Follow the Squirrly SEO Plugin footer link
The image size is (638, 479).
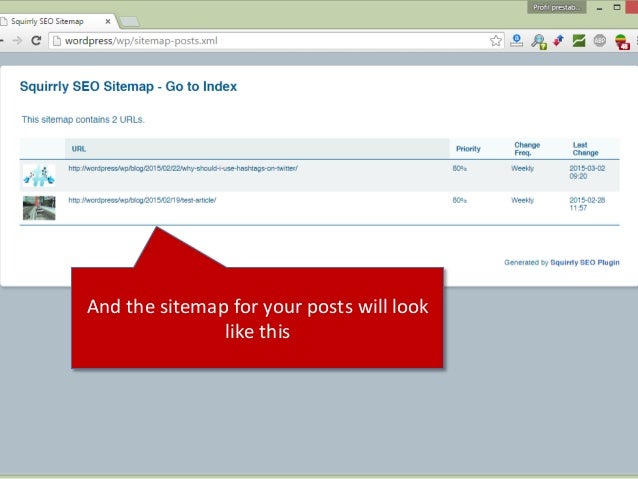pyautogui.click(x=585, y=262)
